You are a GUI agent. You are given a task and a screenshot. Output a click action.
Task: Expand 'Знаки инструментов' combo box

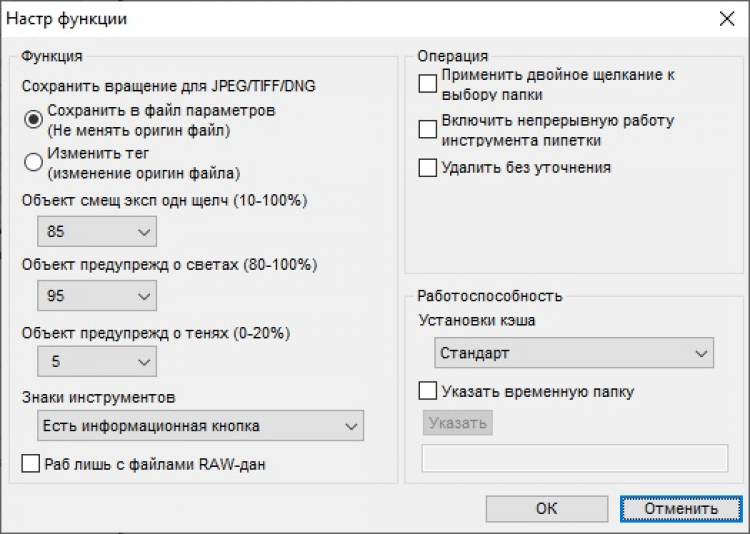200,426
